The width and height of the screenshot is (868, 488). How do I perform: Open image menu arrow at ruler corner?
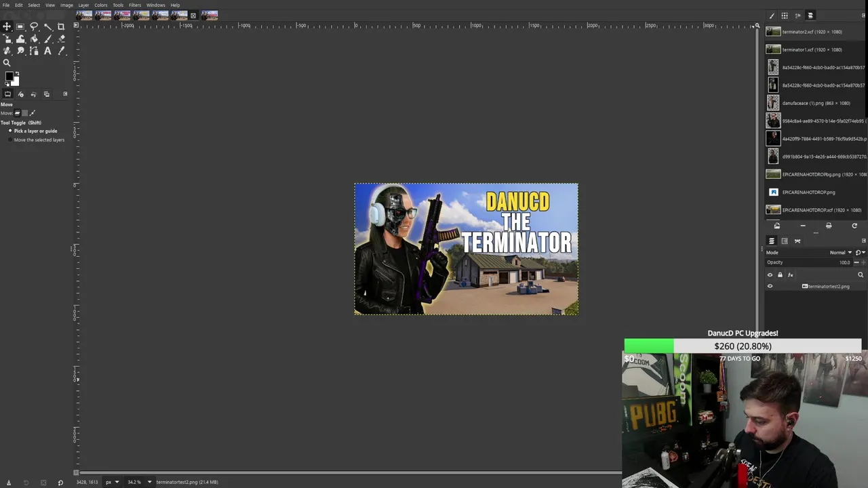point(76,26)
